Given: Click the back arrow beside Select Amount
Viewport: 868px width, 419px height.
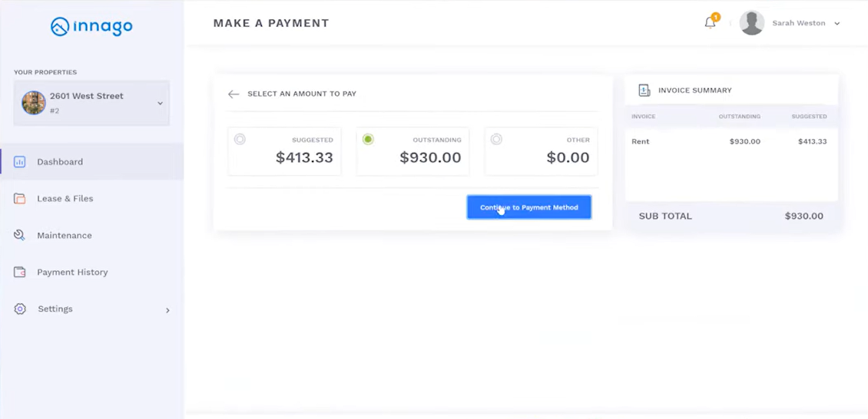Looking at the screenshot, I should point(234,94).
